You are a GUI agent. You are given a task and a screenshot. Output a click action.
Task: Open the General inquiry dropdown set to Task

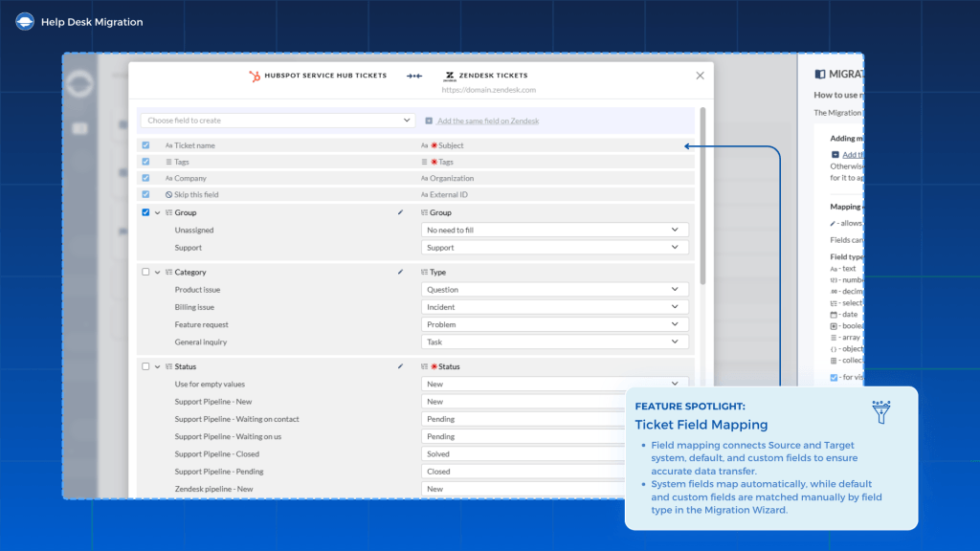pyautogui.click(x=555, y=342)
